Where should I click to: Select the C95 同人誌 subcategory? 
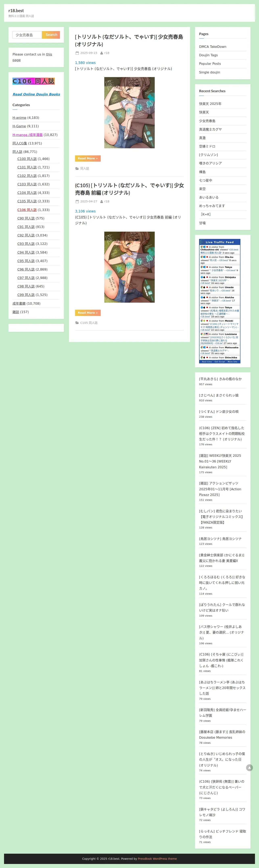point(26,261)
